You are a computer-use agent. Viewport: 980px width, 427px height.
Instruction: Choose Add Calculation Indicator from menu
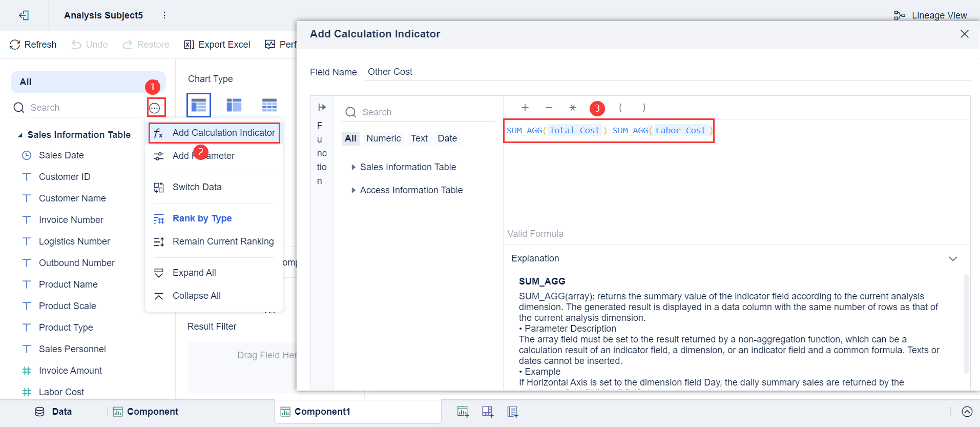214,133
